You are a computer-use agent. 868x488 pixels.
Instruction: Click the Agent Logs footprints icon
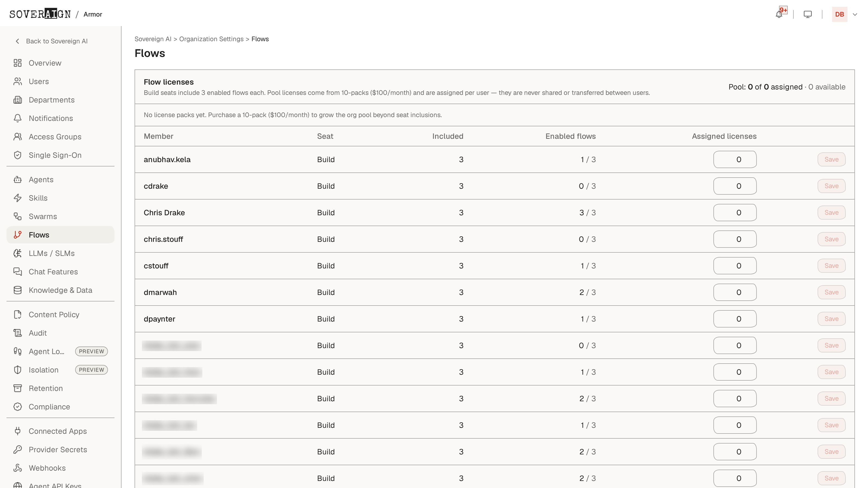click(18, 352)
